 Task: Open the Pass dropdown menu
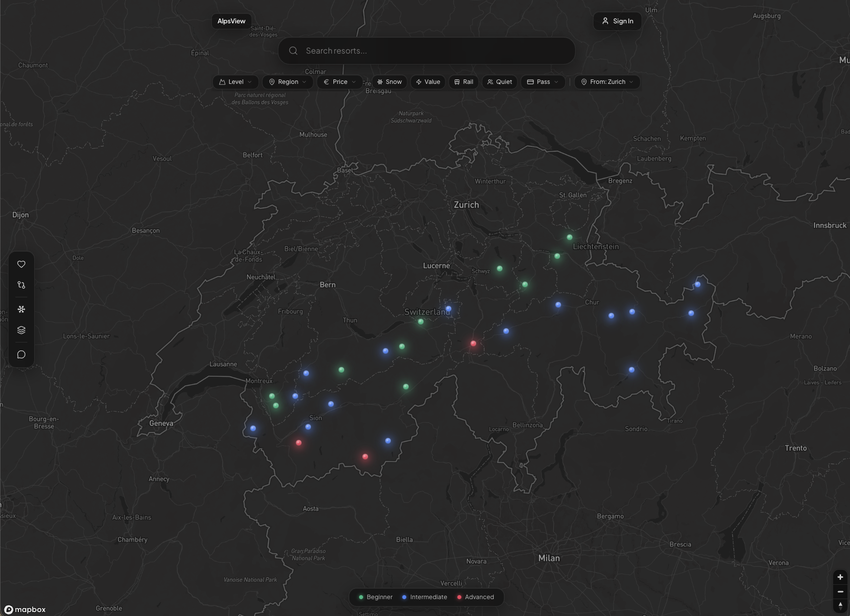click(x=543, y=82)
